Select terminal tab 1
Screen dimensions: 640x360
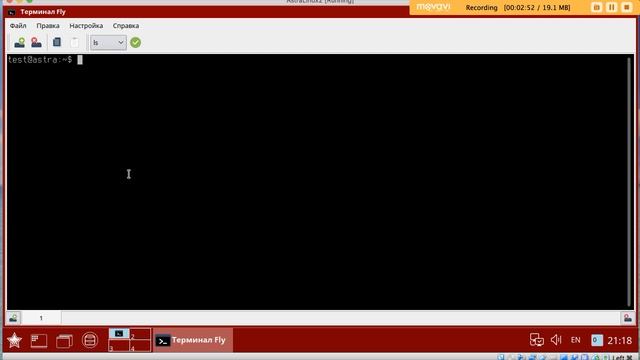41,318
